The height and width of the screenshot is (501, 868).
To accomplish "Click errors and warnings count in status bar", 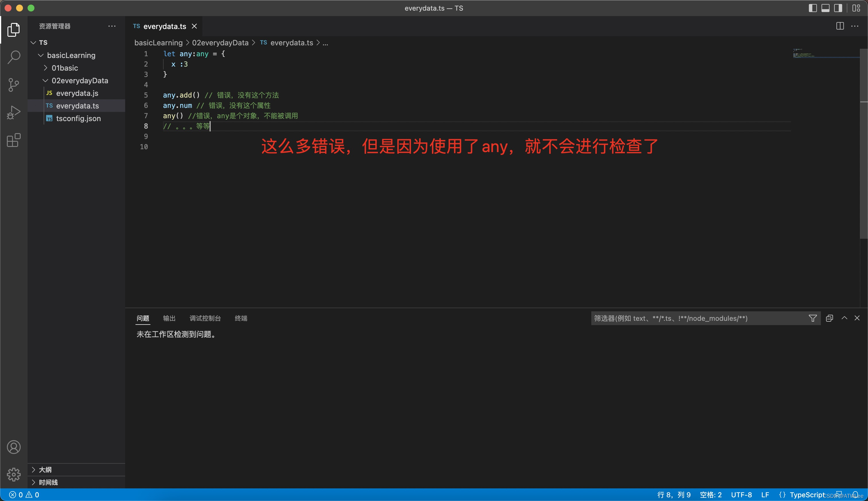I will (x=24, y=495).
